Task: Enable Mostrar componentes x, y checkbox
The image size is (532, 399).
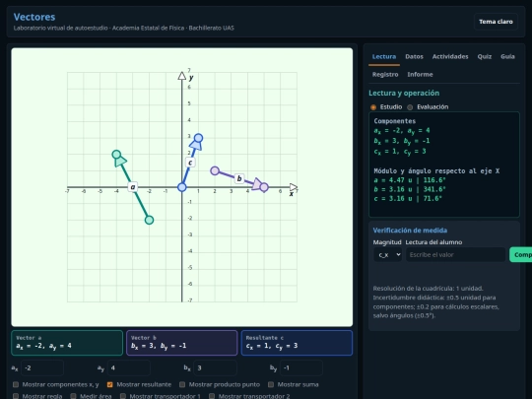Action: [16, 384]
